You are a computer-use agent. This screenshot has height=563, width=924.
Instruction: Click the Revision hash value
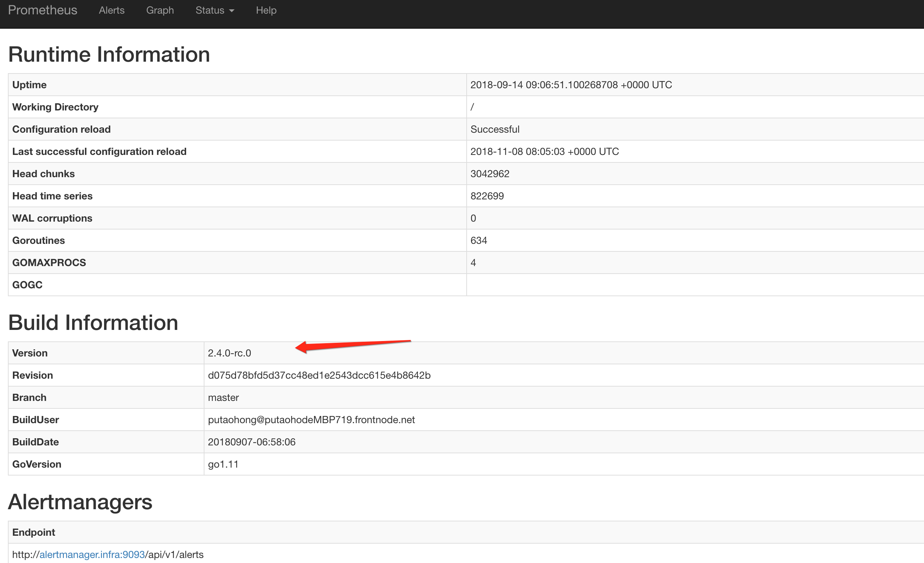[x=319, y=375]
